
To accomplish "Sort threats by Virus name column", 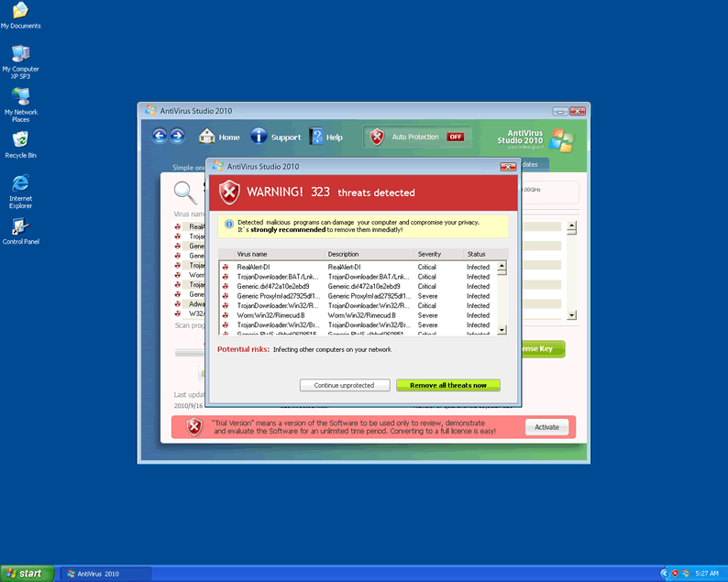I will point(252,254).
